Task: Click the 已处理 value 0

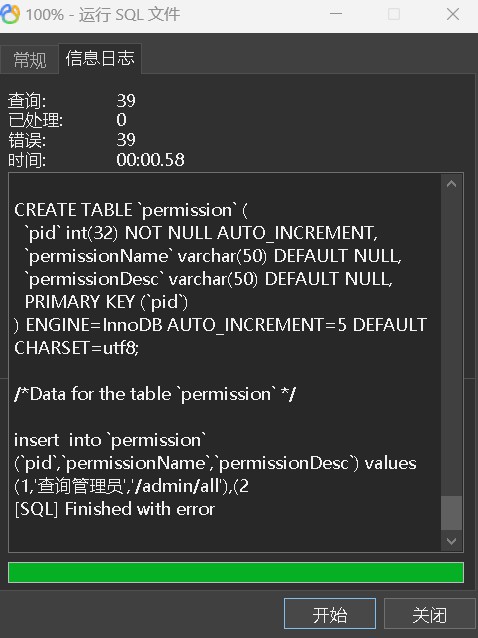Action: (x=121, y=120)
